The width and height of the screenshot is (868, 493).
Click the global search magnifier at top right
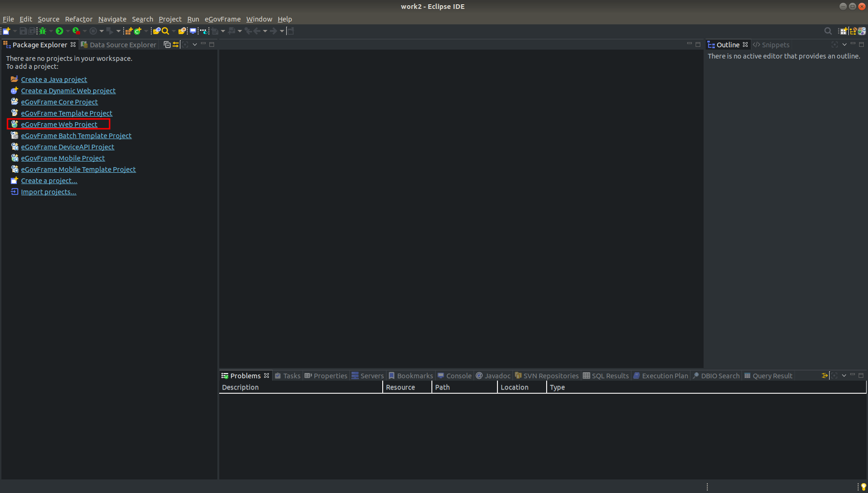pyautogui.click(x=828, y=31)
